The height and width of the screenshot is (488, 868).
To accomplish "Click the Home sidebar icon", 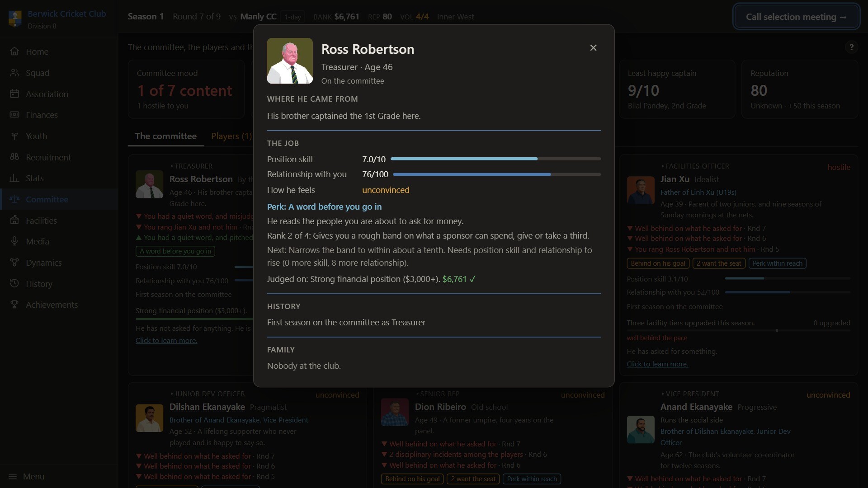I will pos(14,52).
